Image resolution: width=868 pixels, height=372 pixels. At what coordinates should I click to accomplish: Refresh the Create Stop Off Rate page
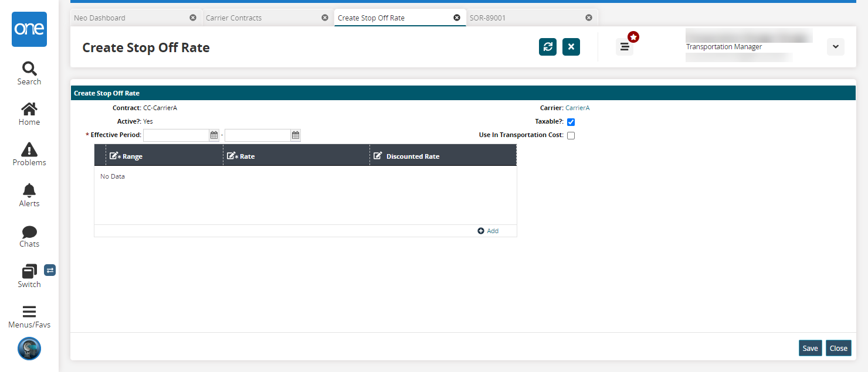pos(548,47)
